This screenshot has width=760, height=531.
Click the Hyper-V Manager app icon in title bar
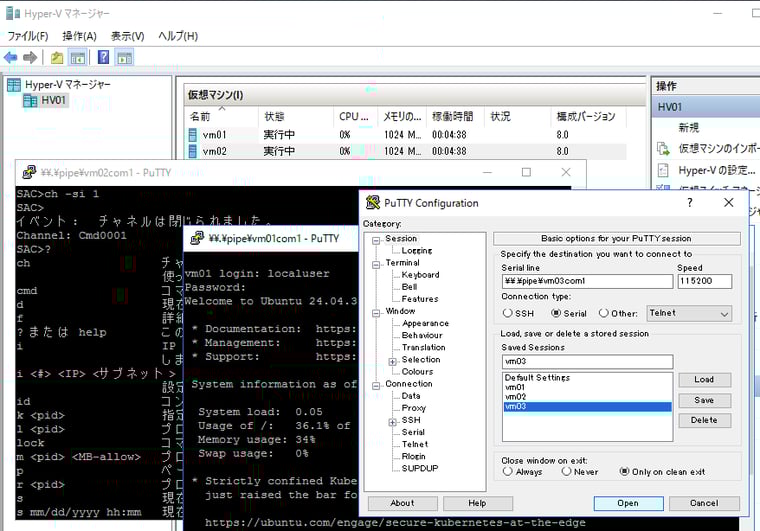13,13
